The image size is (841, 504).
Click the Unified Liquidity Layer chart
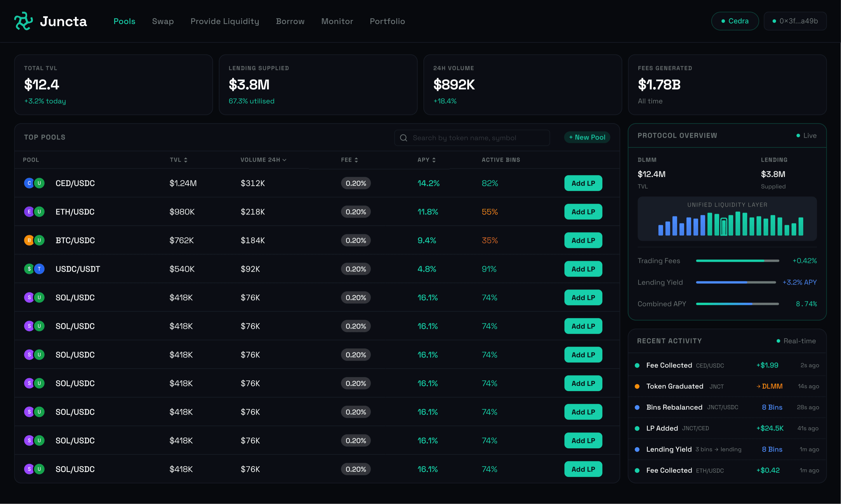(x=727, y=219)
